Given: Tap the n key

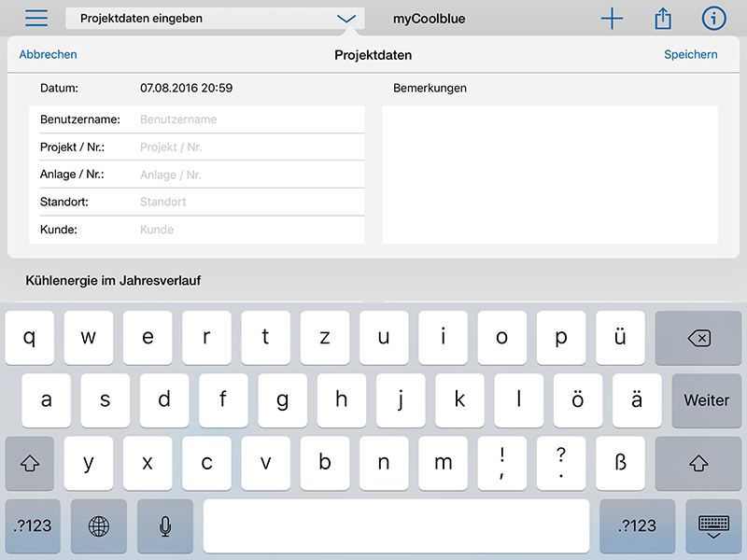Looking at the screenshot, I should click(384, 463).
